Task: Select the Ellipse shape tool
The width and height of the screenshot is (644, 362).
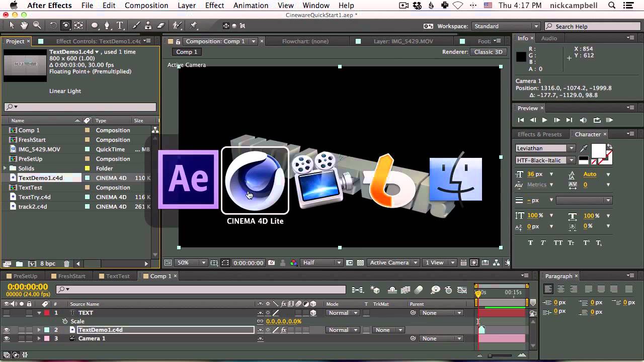Action: click(95, 25)
